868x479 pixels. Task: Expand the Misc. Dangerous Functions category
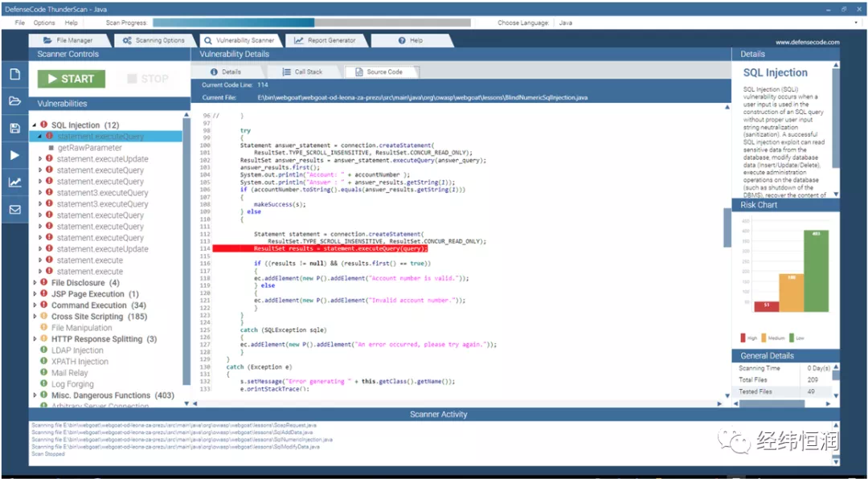pyautogui.click(x=35, y=395)
